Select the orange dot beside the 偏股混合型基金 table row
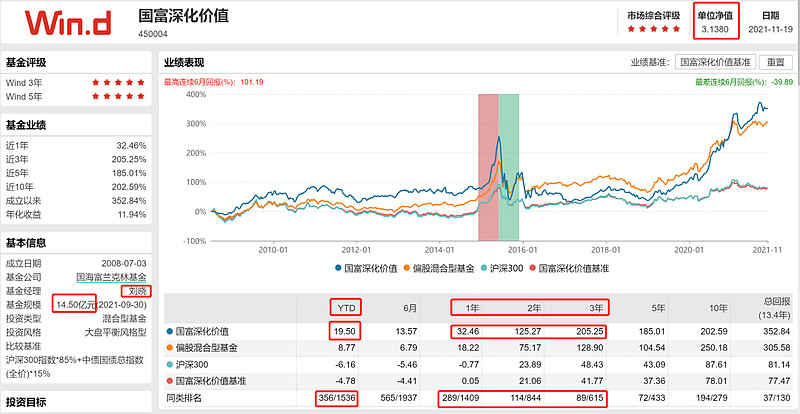Image resolution: width=800 pixels, height=414 pixels. coord(170,349)
